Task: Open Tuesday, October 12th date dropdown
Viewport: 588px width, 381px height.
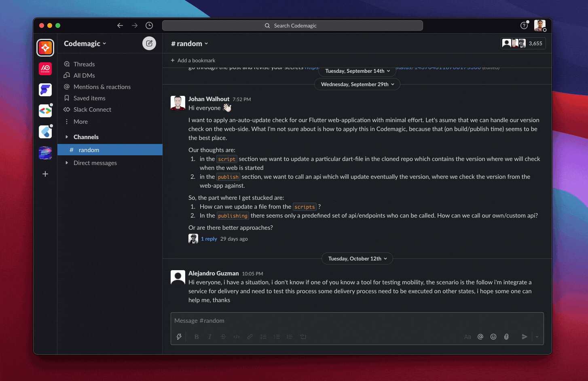Action: pos(357,258)
